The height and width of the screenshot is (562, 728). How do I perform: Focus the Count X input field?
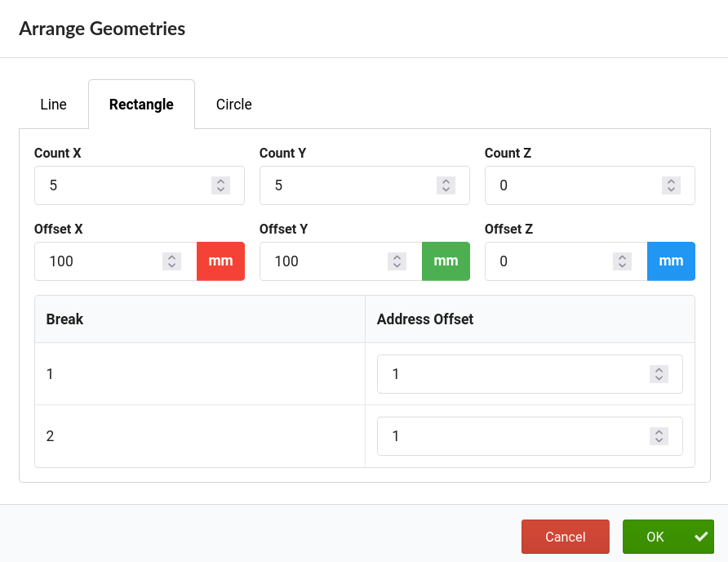(140, 185)
